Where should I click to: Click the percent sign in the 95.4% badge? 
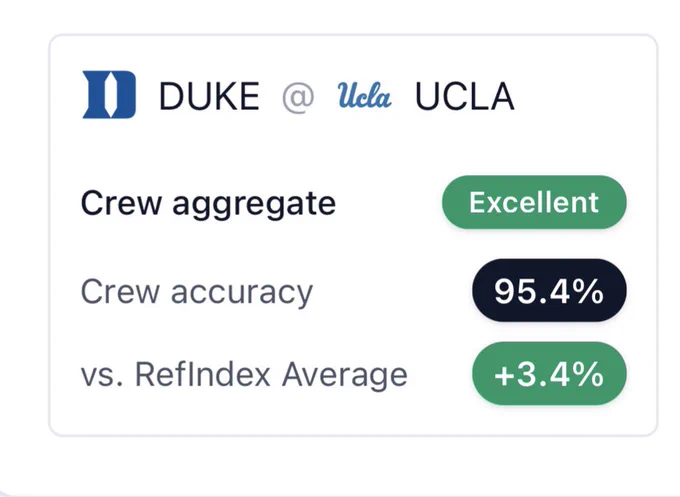(x=591, y=291)
